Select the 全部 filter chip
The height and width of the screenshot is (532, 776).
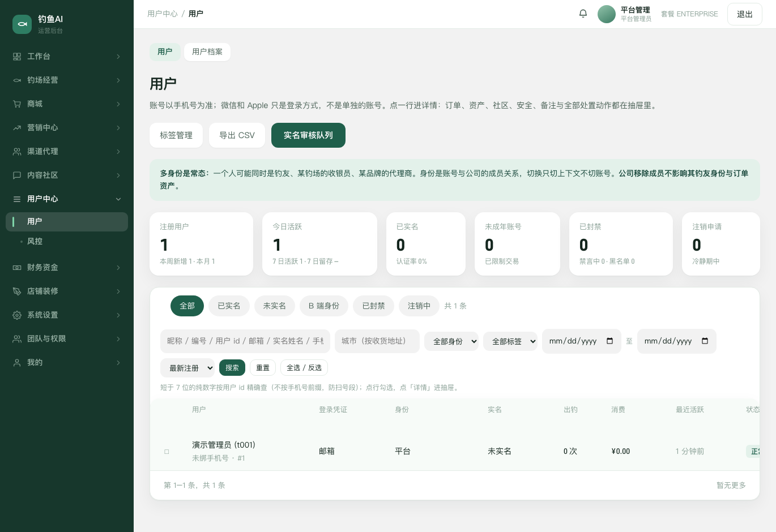pyautogui.click(x=187, y=306)
